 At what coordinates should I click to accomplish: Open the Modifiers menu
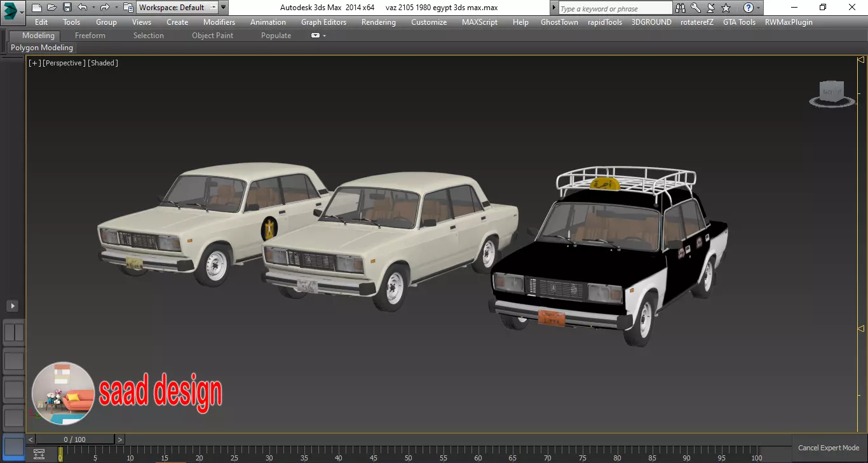coord(219,22)
